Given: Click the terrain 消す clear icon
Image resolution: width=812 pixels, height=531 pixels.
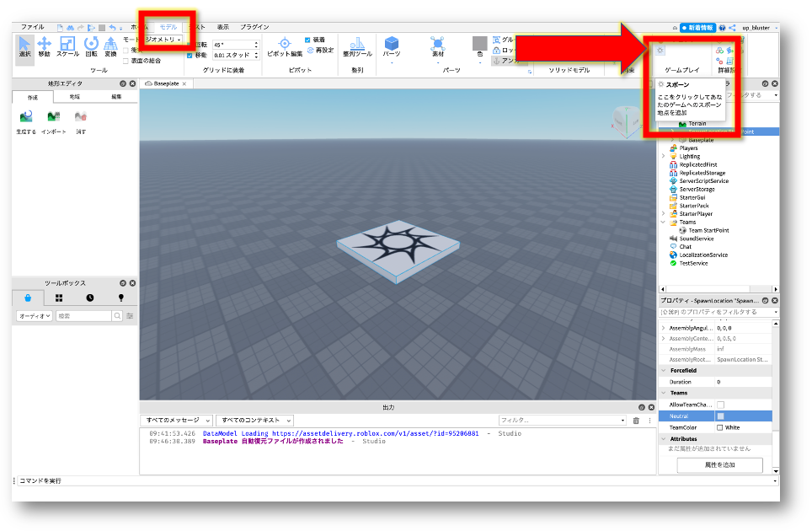Looking at the screenshot, I should (x=80, y=116).
